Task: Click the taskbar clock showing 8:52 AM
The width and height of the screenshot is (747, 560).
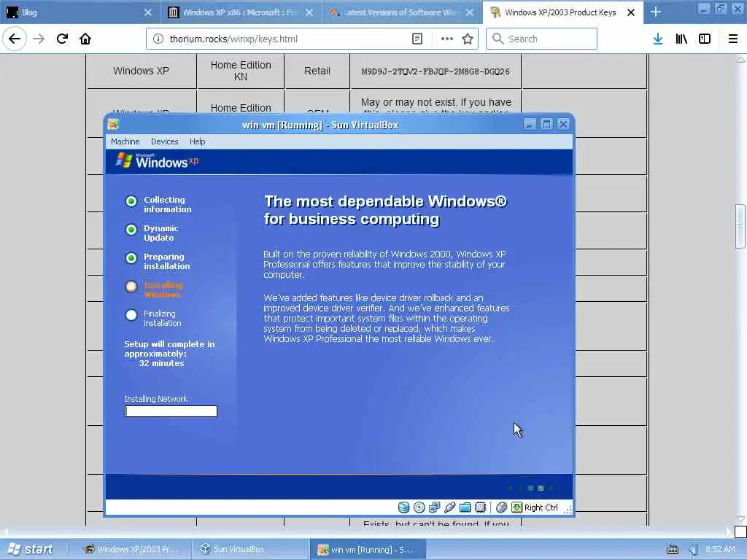Action: pyautogui.click(x=720, y=550)
